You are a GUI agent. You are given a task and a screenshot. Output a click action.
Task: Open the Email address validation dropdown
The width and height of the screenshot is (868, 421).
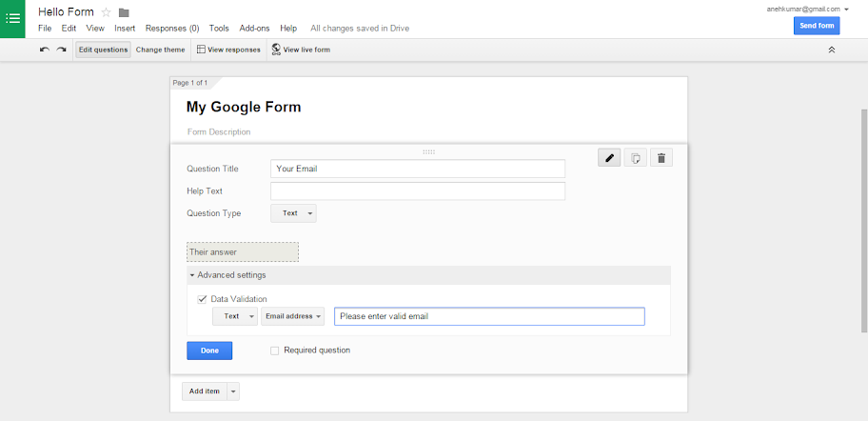tap(293, 316)
